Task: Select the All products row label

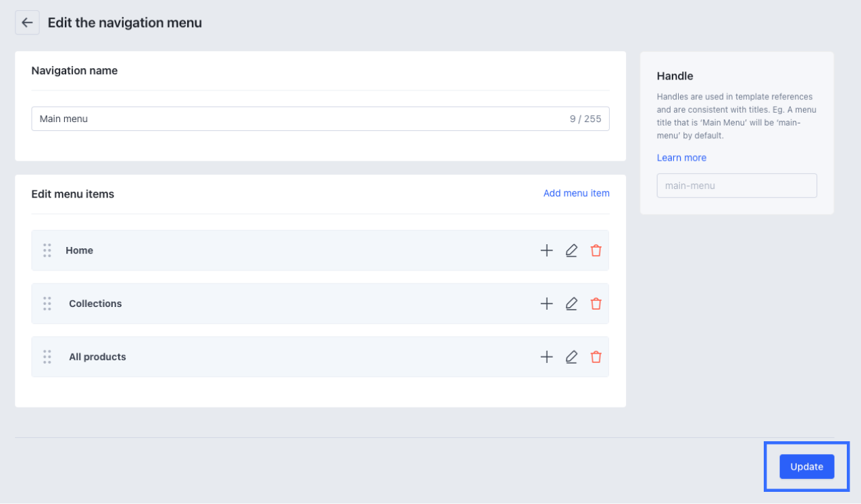Action: point(97,357)
